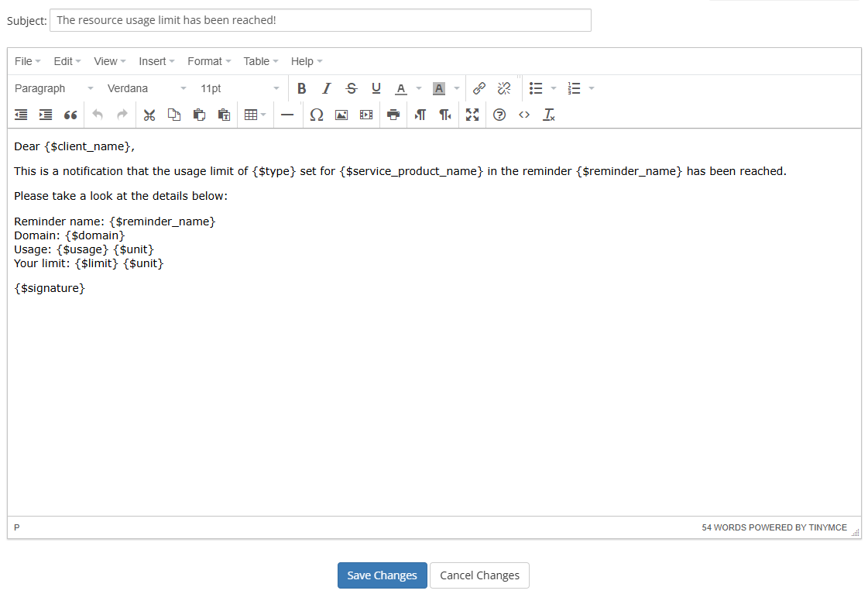Open the 11pt font size dropdown
The height and width of the screenshot is (594, 868).
[240, 88]
